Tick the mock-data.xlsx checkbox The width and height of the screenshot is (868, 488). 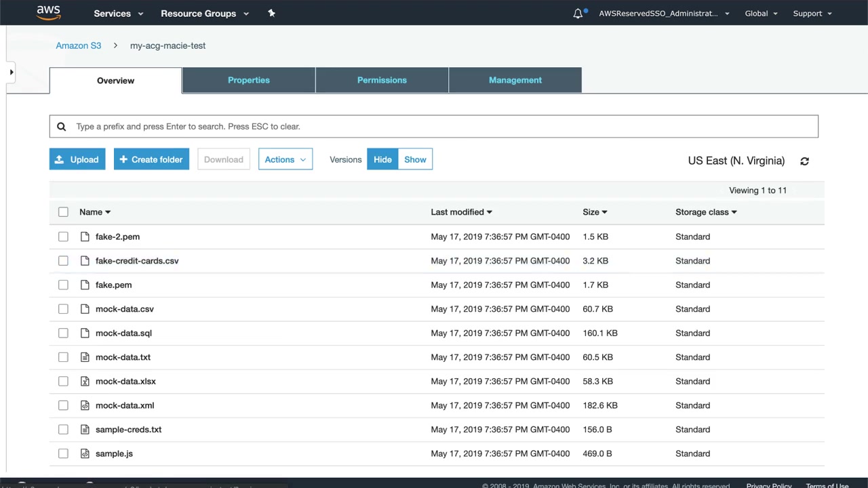tap(63, 381)
